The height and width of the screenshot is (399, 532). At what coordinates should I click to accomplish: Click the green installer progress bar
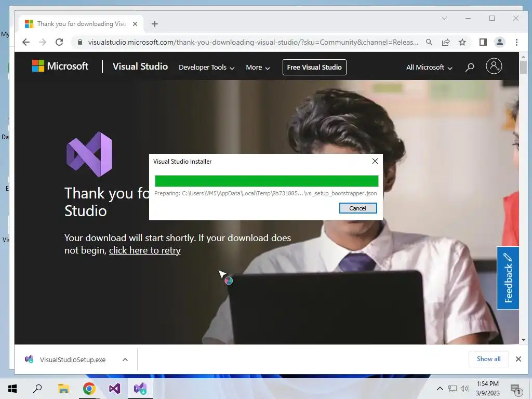click(x=267, y=181)
